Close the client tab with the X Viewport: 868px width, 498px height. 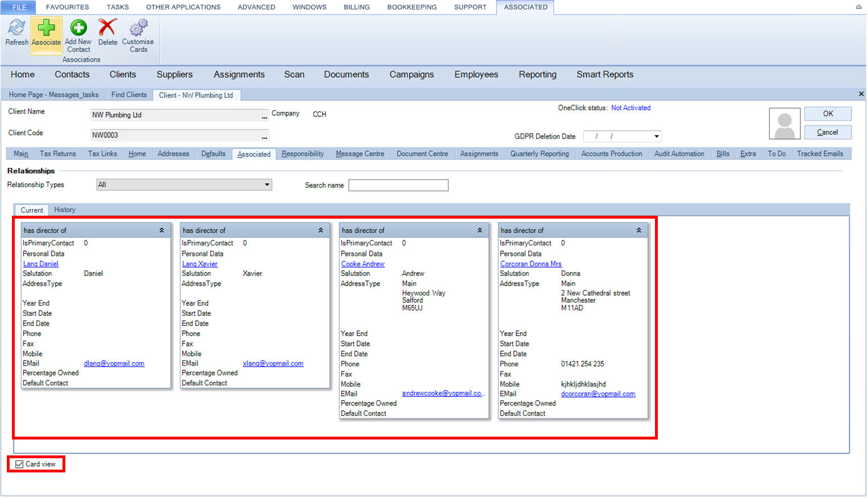pos(861,94)
